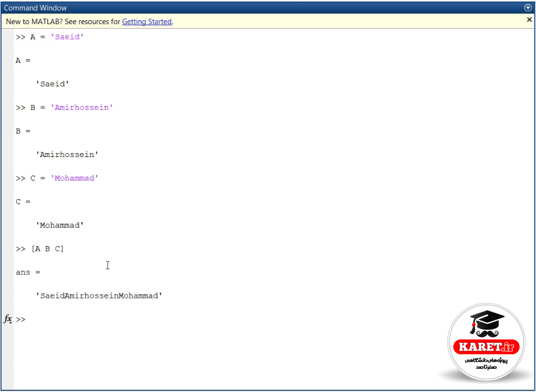
Task: Click the output value 'Saeid' below A =
Action: coord(52,84)
